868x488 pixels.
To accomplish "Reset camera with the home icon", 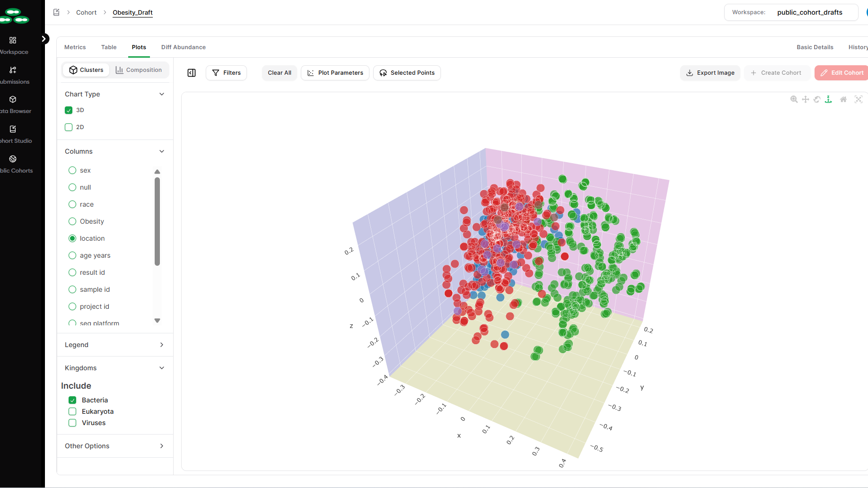I will [843, 99].
